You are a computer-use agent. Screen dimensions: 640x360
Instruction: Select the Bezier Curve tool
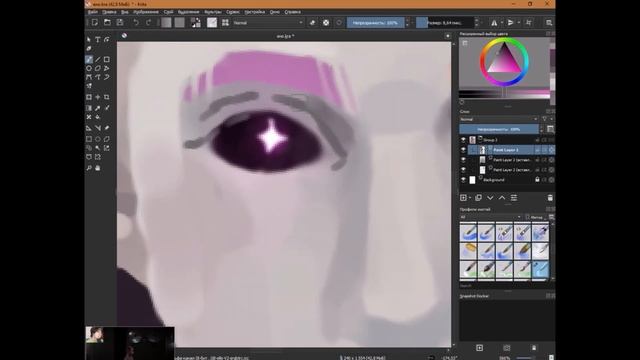coord(89,77)
